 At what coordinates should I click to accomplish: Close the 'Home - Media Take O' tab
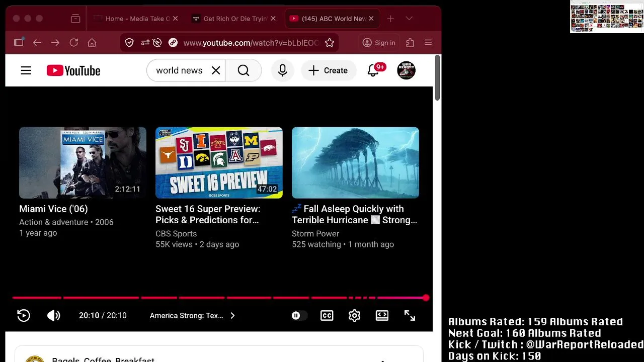coord(175,19)
